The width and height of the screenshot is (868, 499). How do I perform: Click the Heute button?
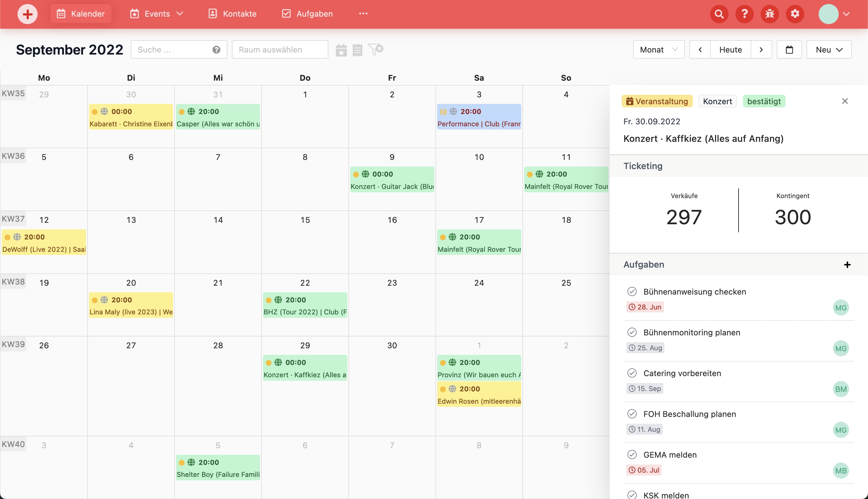[x=730, y=50]
